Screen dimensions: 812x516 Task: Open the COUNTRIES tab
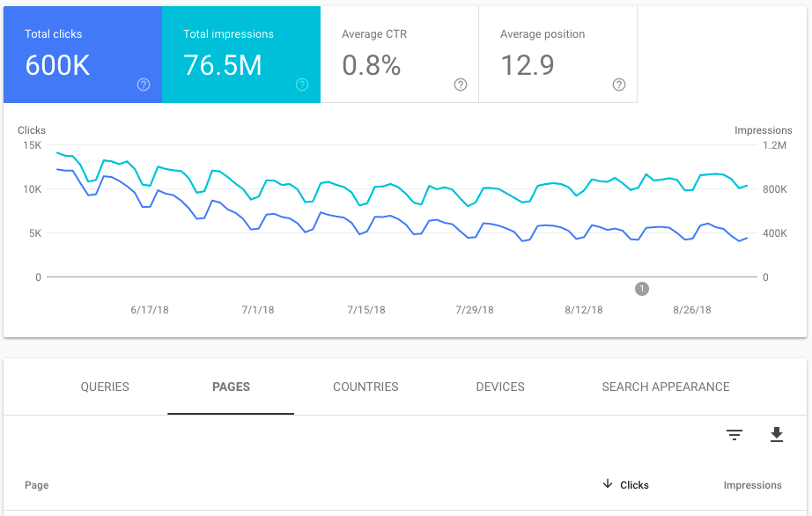[x=365, y=387]
